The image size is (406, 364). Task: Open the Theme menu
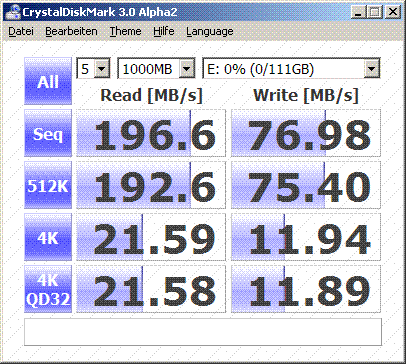(125, 31)
